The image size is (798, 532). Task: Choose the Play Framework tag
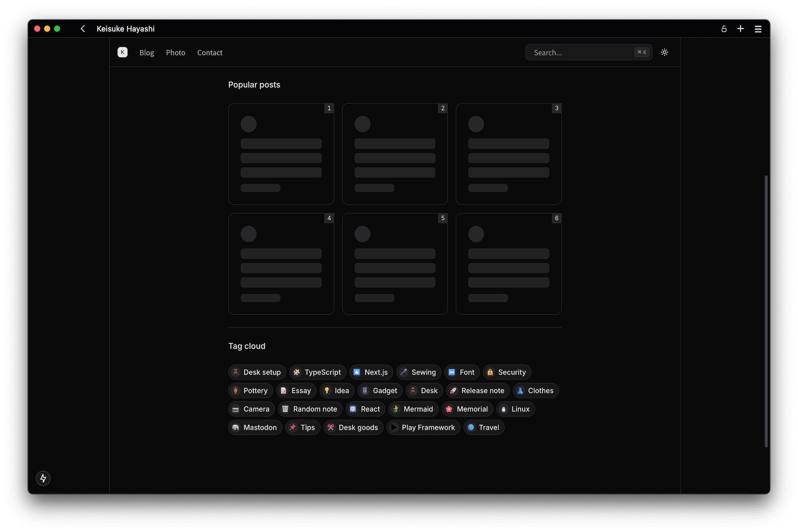click(x=423, y=427)
